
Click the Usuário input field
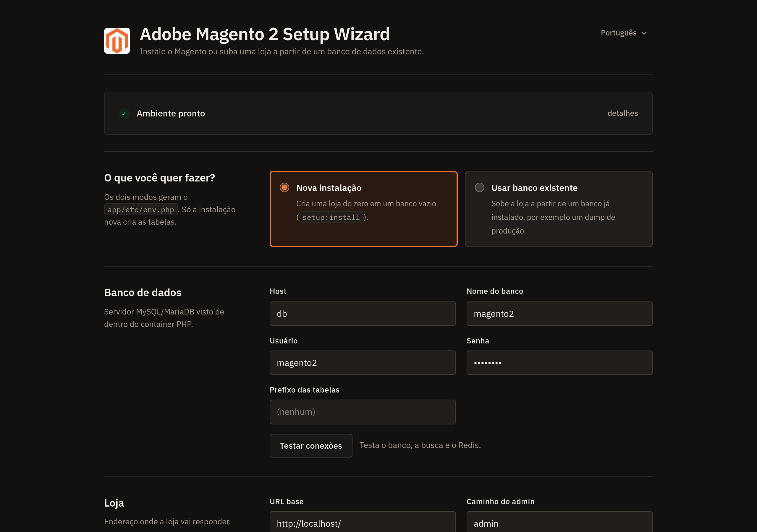362,363
